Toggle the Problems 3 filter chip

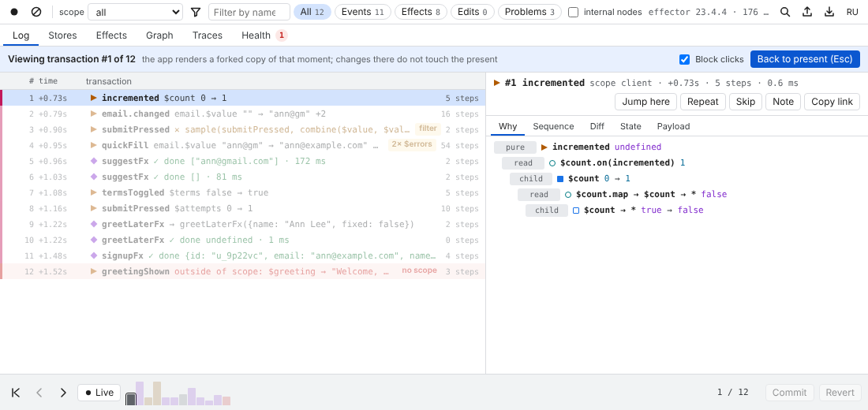[529, 12]
